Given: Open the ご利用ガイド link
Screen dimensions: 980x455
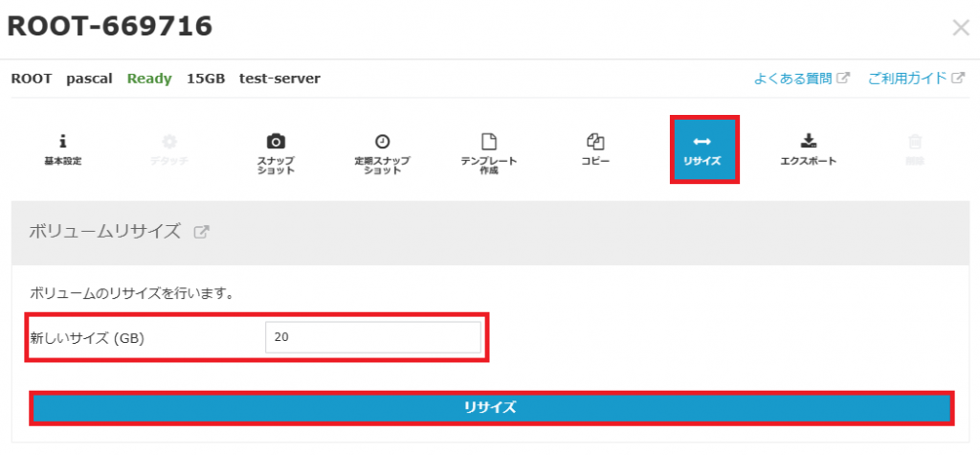Looking at the screenshot, I should click(x=907, y=79).
